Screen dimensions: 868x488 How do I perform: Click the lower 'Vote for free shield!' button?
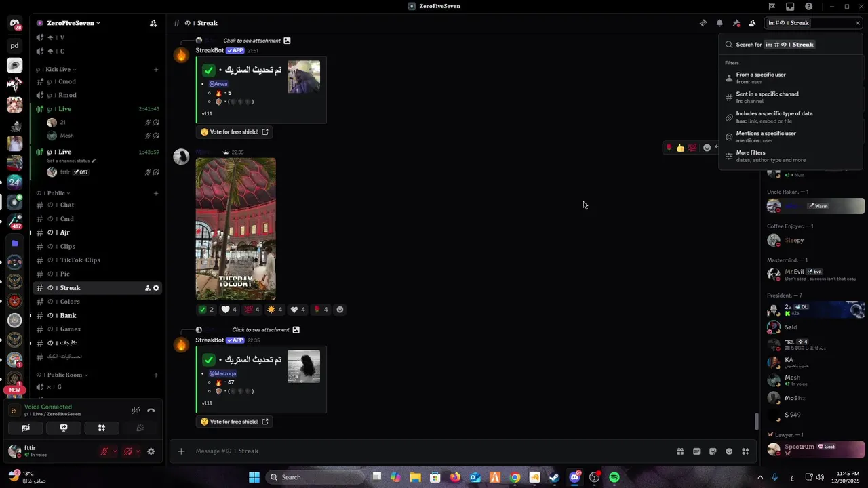[235, 422]
